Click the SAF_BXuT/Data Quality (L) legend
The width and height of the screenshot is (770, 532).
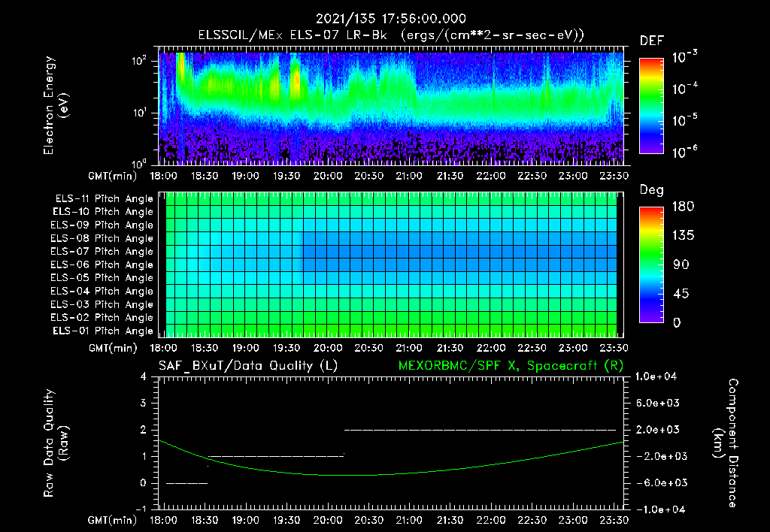[248, 366]
